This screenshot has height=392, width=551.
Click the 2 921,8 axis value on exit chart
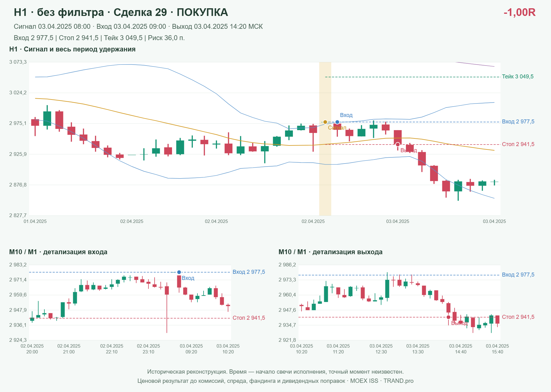click(x=287, y=340)
